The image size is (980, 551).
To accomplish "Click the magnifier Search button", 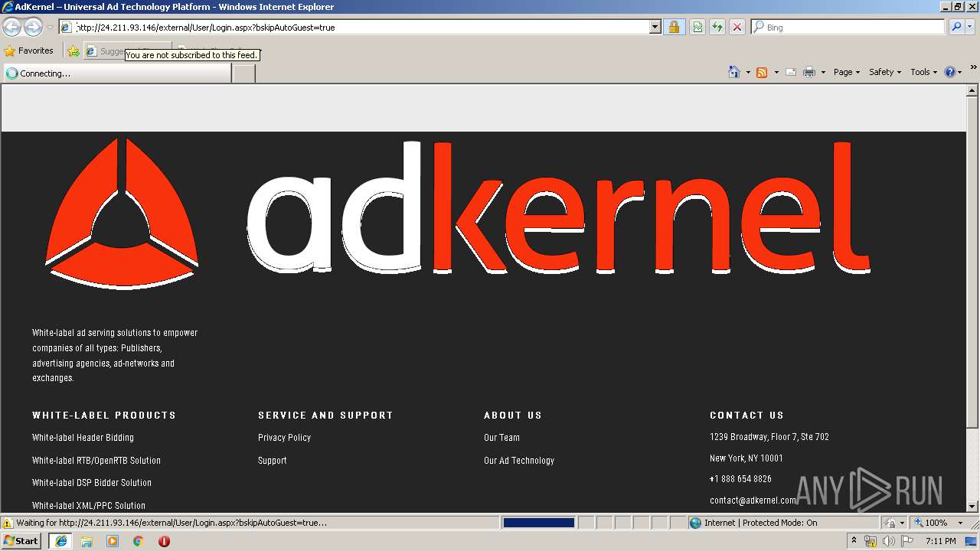I will pos(956,28).
